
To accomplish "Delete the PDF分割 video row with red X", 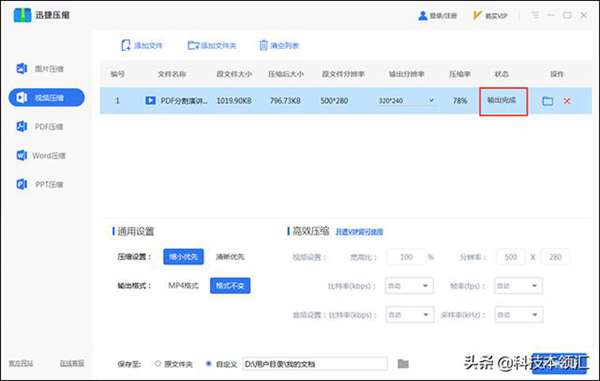I will [x=567, y=101].
